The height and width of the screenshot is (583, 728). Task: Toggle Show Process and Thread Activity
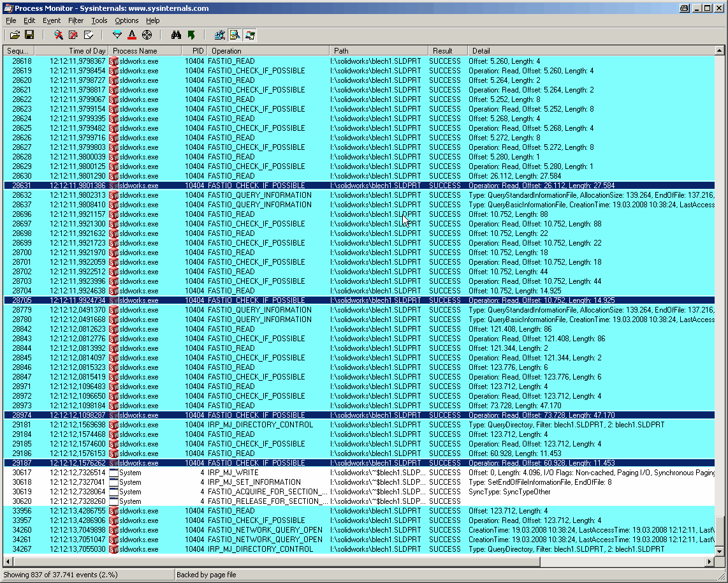[249, 35]
